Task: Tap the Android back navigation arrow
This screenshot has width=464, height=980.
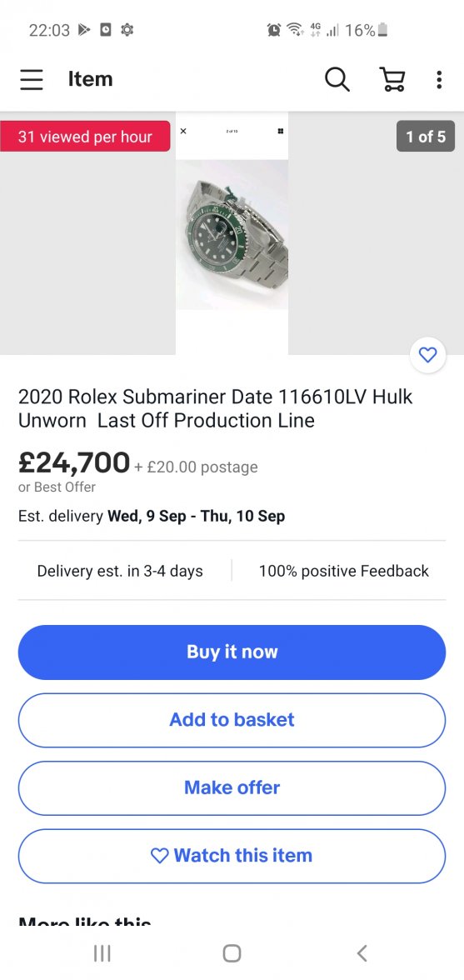Action: [362, 952]
